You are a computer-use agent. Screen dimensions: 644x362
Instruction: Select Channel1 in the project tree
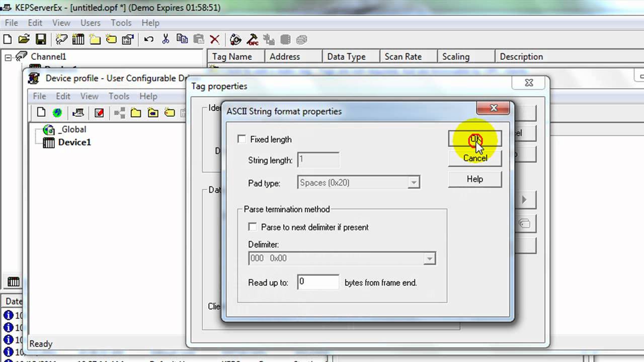coord(48,56)
